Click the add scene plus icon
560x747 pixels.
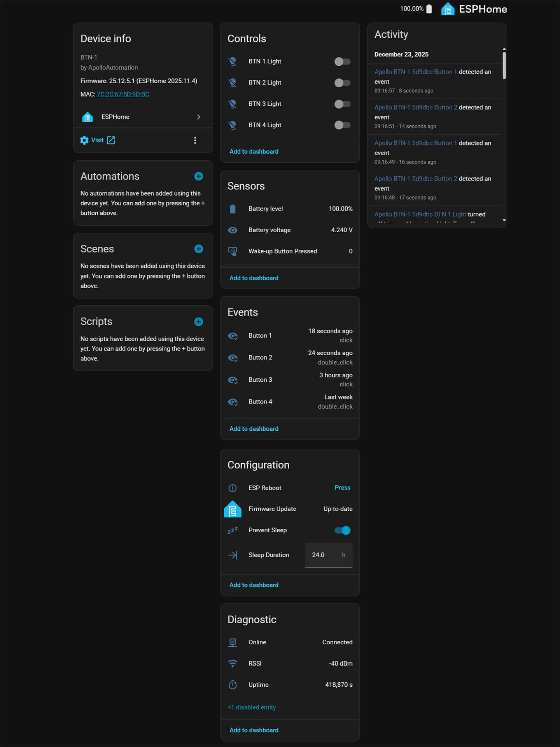198,249
